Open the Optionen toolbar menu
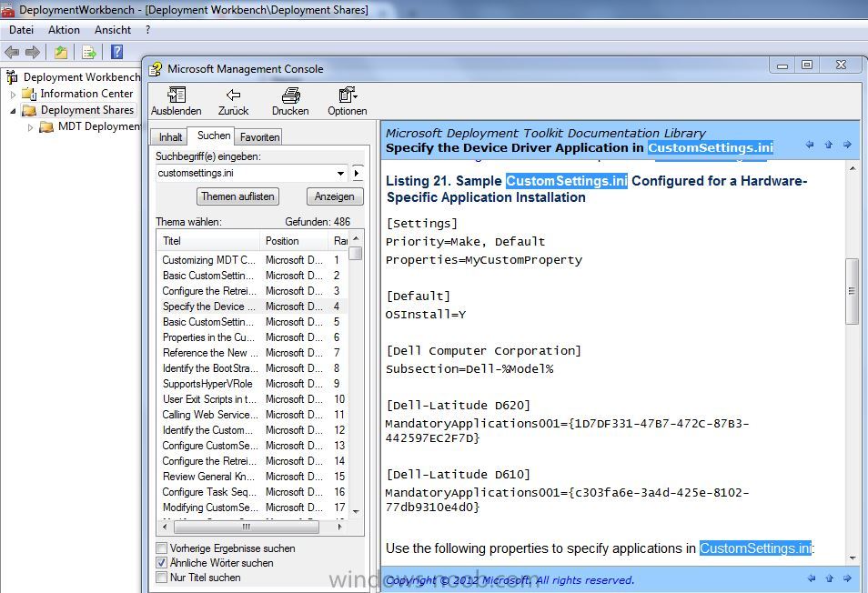868x593 pixels. (x=347, y=101)
